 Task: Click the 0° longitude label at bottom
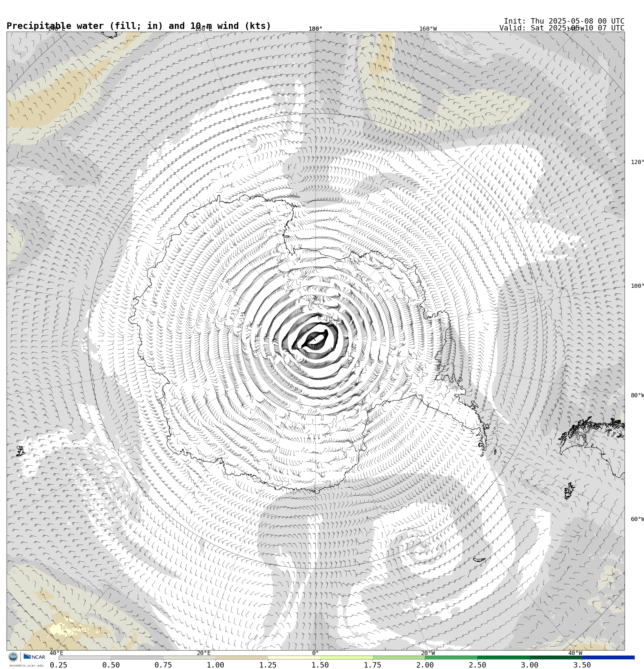point(315,653)
